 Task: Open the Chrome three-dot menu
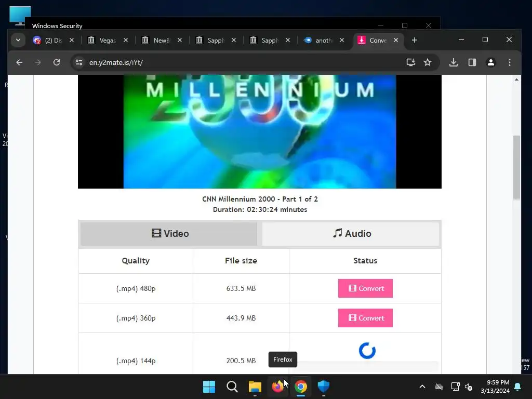pyautogui.click(x=510, y=62)
